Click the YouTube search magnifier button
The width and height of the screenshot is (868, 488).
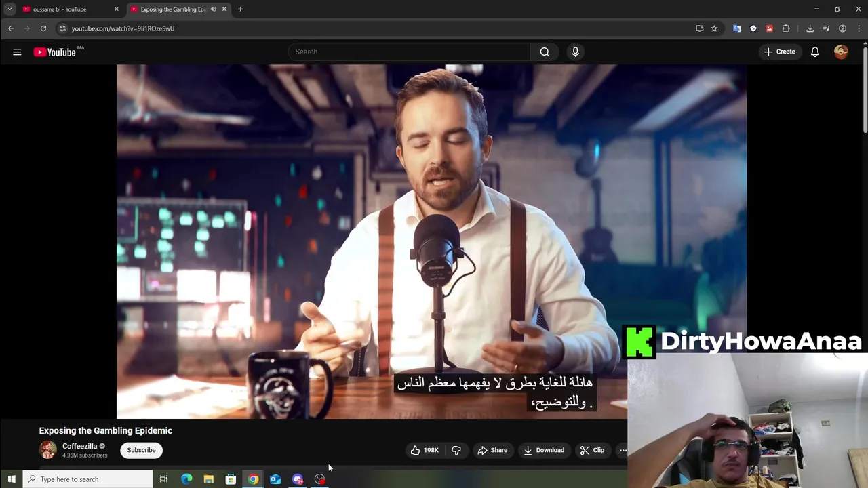coord(545,52)
